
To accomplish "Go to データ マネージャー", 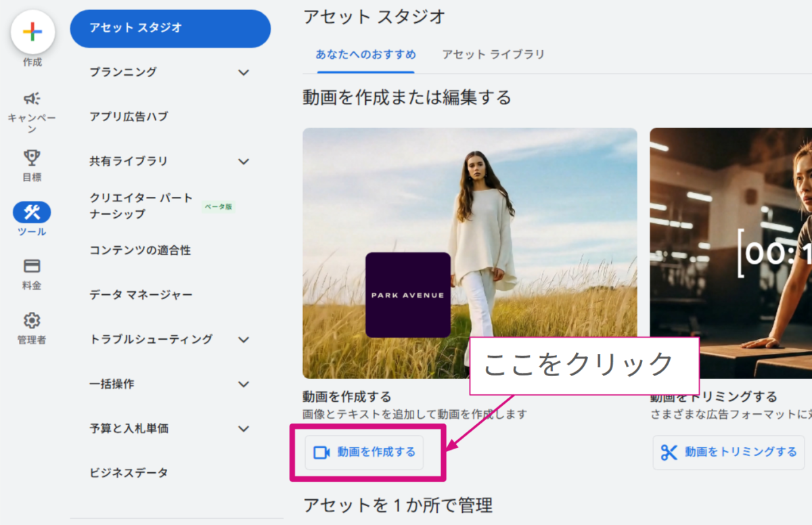I will [x=141, y=294].
